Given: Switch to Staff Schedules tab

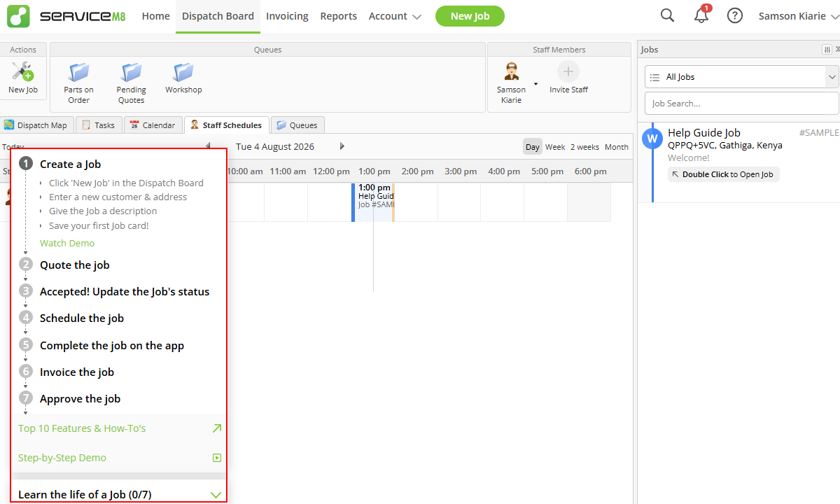Looking at the screenshot, I should click(x=226, y=125).
